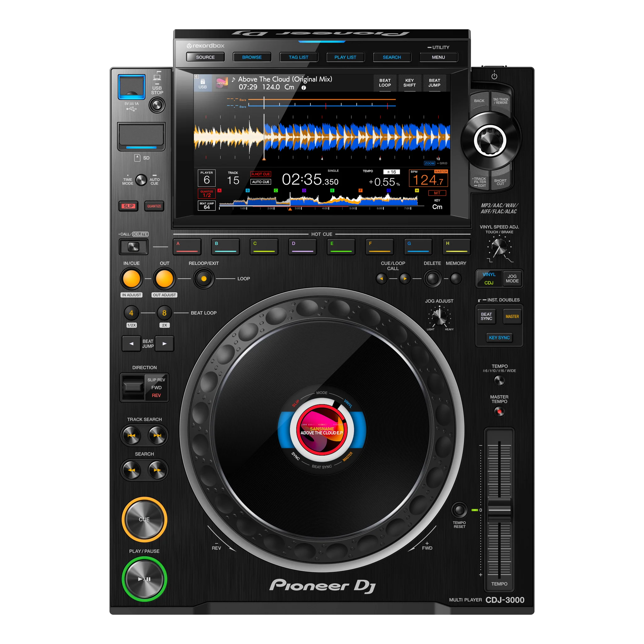
Task: Toggle SLIP mode on
Action: (x=129, y=206)
